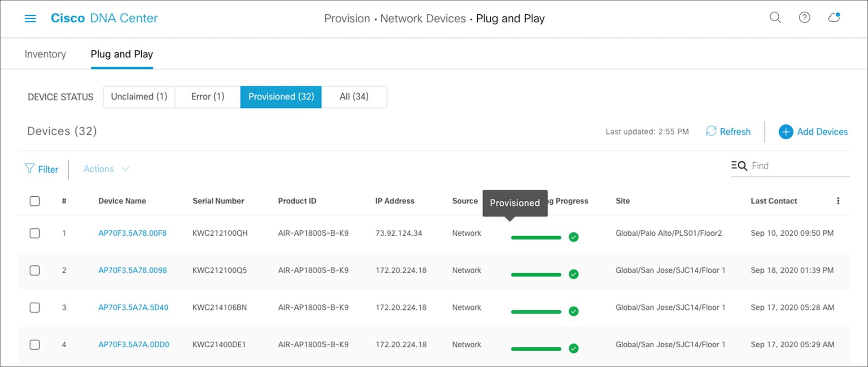Click progress bar for AP70F3.5A78.00F8 row
Screen dimensions: 868x367
tap(536, 237)
